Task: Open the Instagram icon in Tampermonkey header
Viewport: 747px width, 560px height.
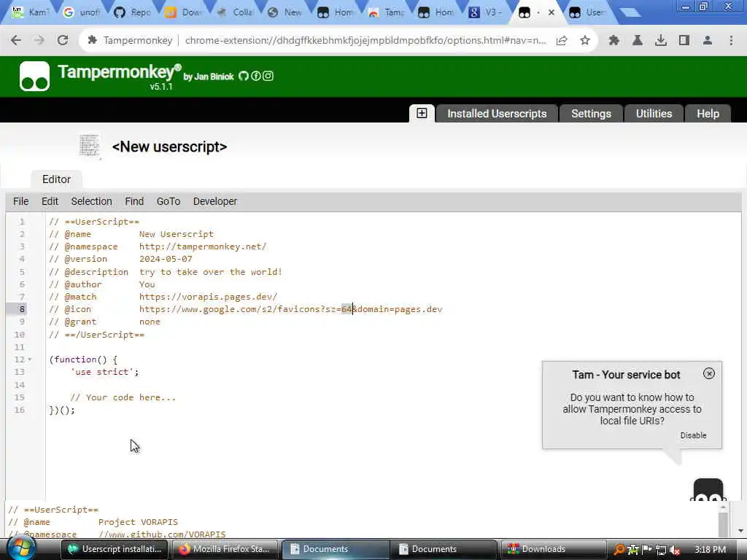Action: pyautogui.click(x=268, y=76)
